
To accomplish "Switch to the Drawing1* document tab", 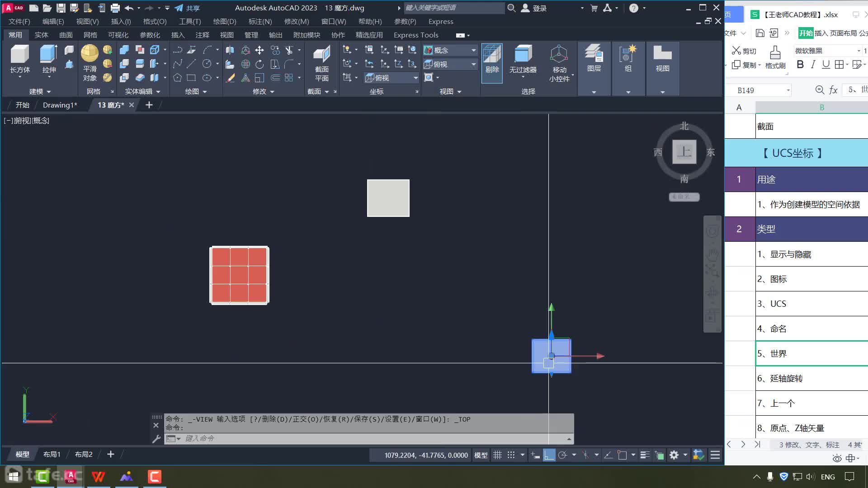I will click(x=60, y=105).
